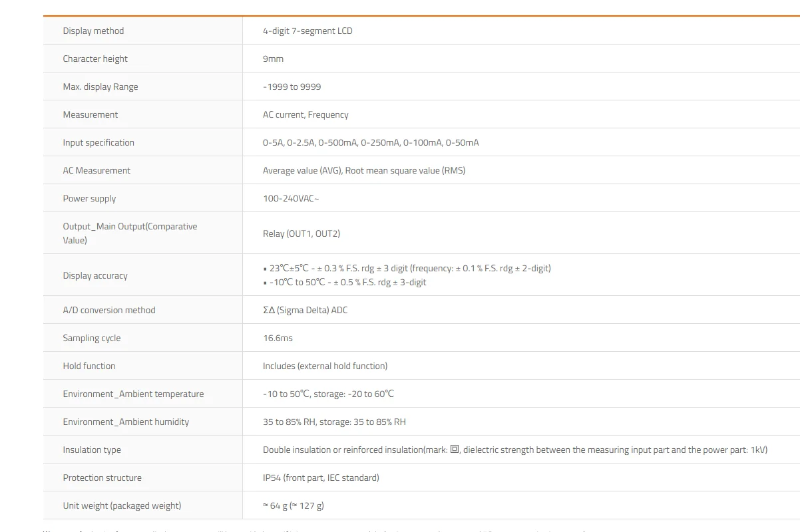Click the Input specification current ranges text
The image size is (800, 532).
(x=371, y=142)
